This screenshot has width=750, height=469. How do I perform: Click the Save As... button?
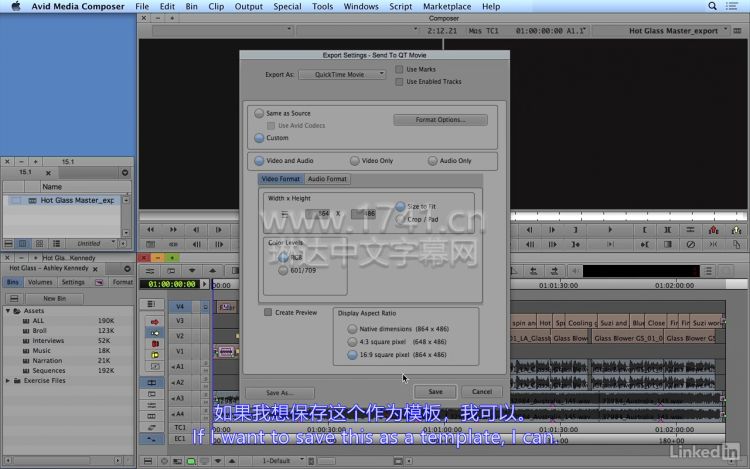click(x=280, y=393)
